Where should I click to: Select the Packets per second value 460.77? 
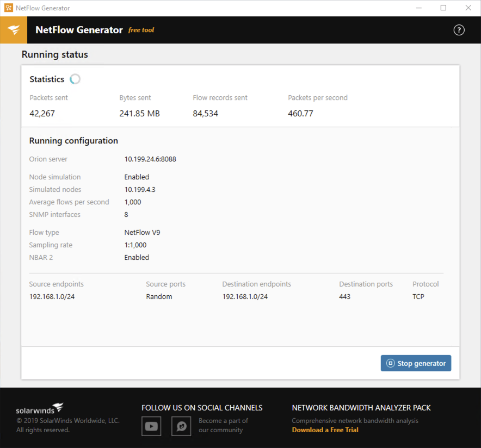pyautogui.click(x=300, y=114)
